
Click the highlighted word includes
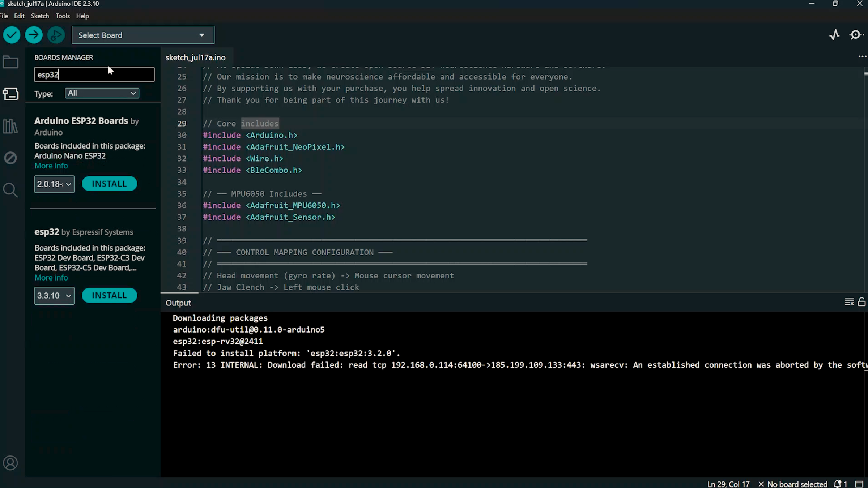(260, 124)
